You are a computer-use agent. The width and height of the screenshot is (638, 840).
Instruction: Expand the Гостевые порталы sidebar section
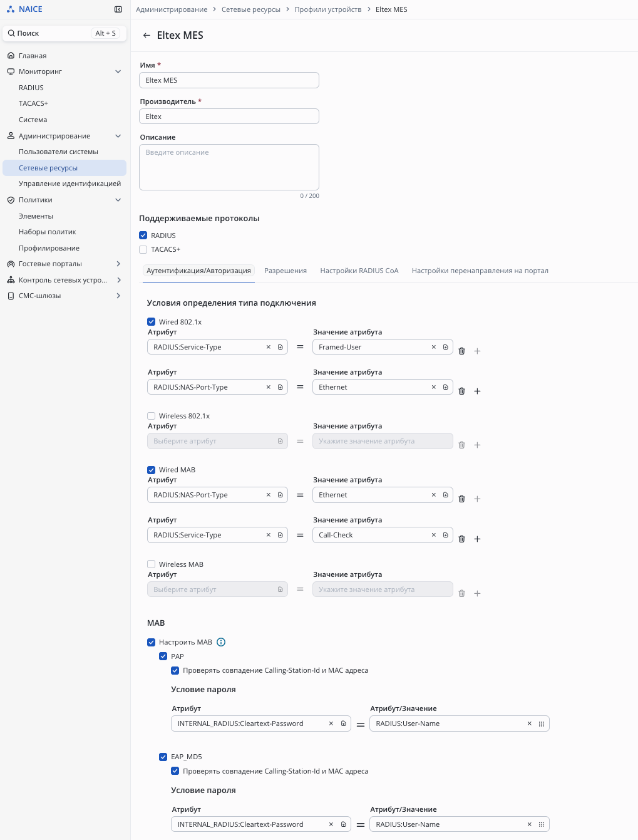pyautogui.click(x=118, y=264)
